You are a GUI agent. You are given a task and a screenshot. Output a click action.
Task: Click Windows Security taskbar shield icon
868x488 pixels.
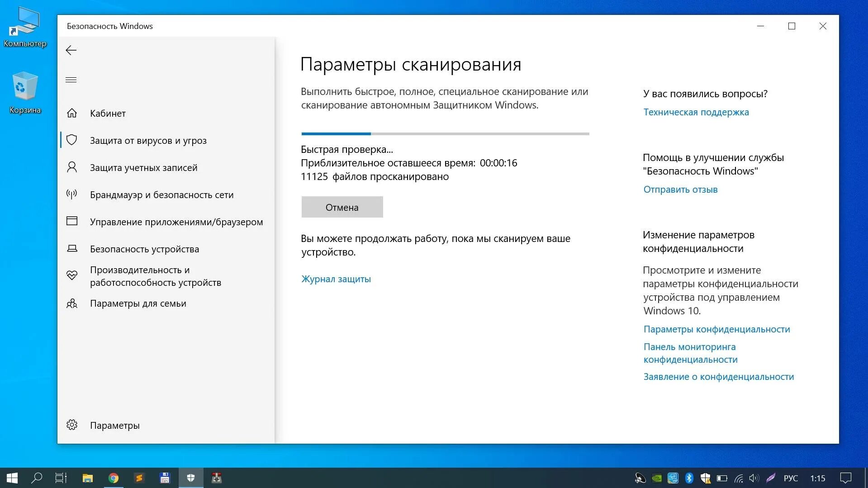pyautogui.click(x=191, y=478)
